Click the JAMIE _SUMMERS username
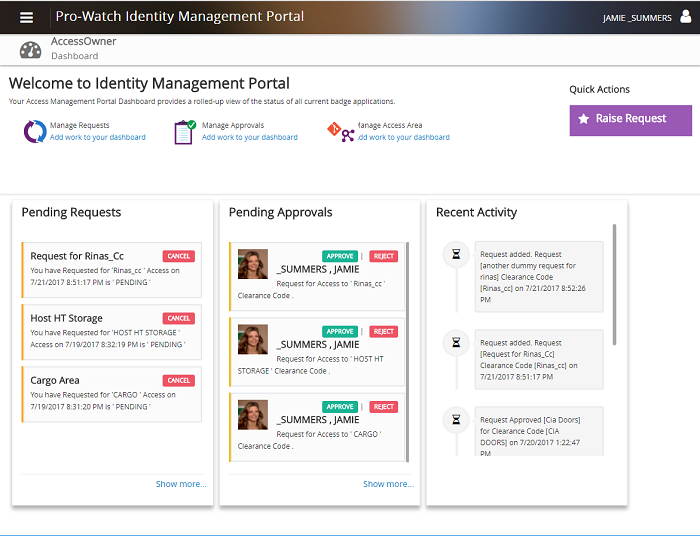 tap(637, 18)
